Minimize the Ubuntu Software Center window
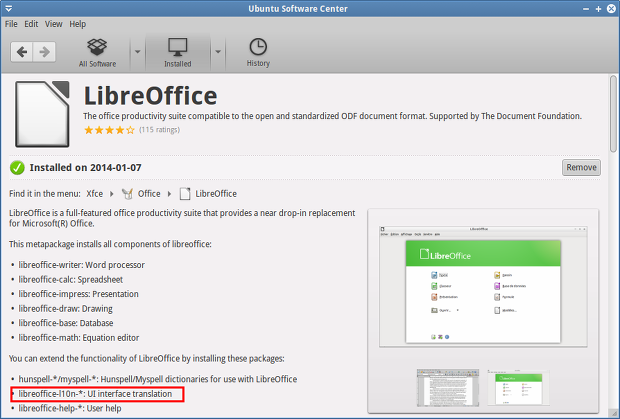This screenshot has width=620, height=419. (586, 9)
